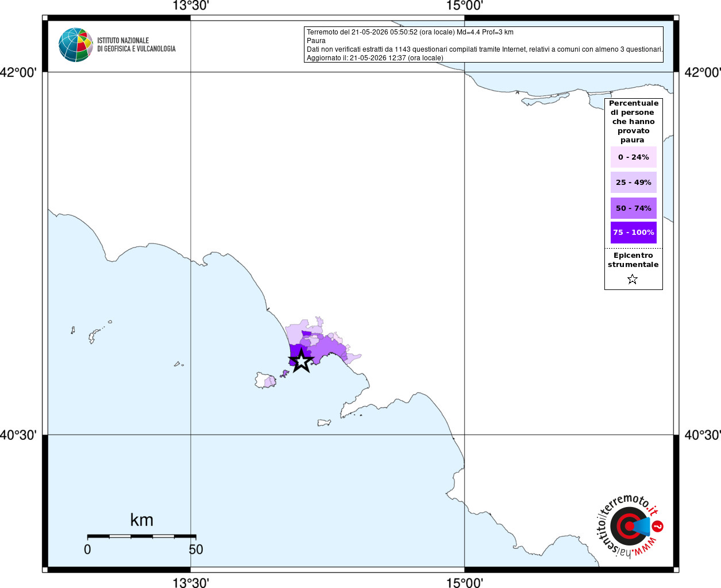Viewport: 721px width, 588px height.
Task: Select the 75 - 100% legend swatch
Action: point(634,233)
